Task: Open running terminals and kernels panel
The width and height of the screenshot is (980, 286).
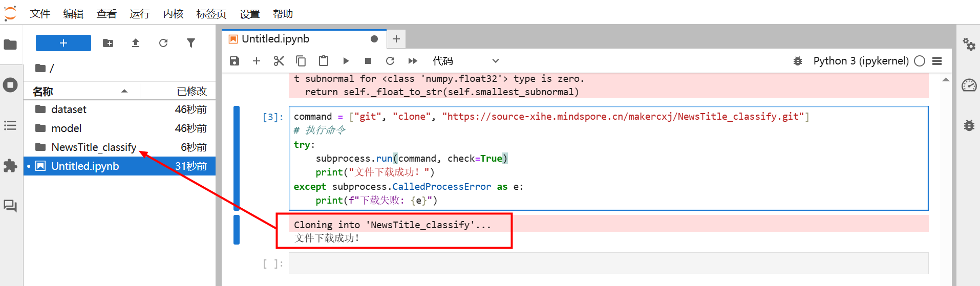Action: pos(10,85)
